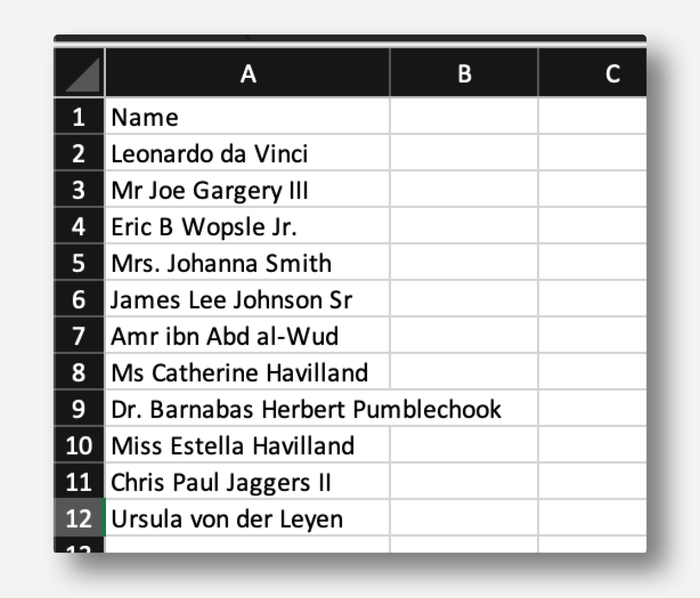Select the Chris Paul Jaggers II cell
Screen dimensions: 700x598
pos(247,482)
